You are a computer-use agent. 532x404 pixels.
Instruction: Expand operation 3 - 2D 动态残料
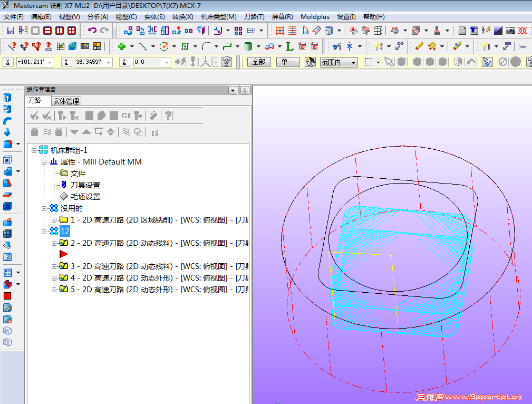54,266
